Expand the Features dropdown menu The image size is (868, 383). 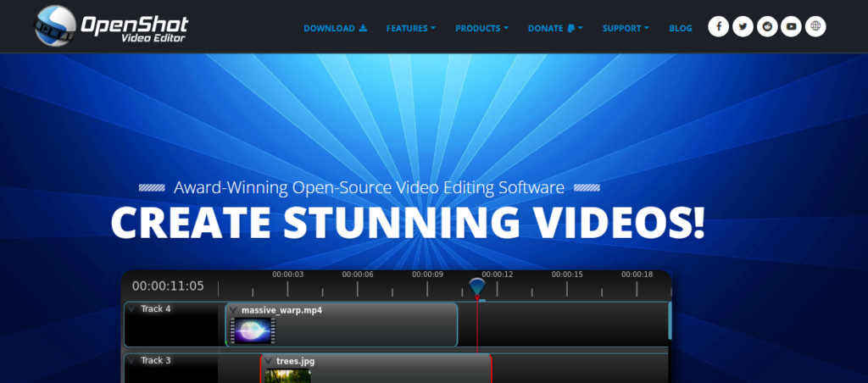coord(411,28)
